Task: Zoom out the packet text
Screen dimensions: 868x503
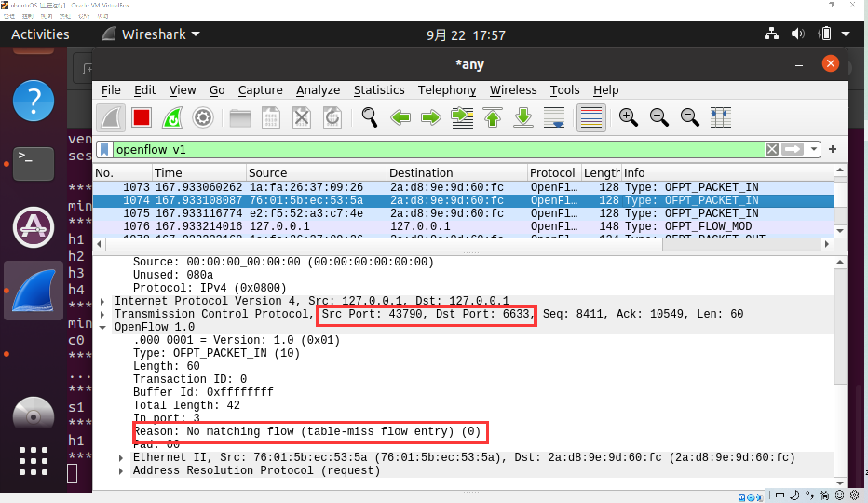Action: point(659,118)
